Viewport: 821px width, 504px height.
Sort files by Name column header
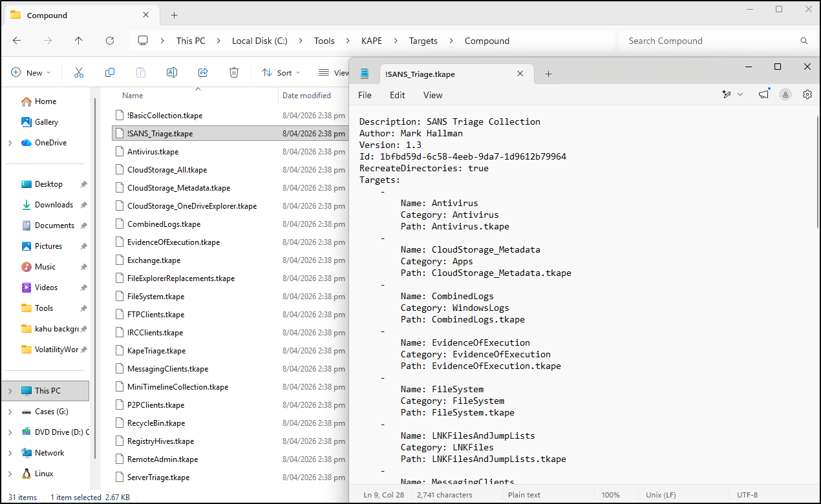pyautogui.click(x=133, y=96)
